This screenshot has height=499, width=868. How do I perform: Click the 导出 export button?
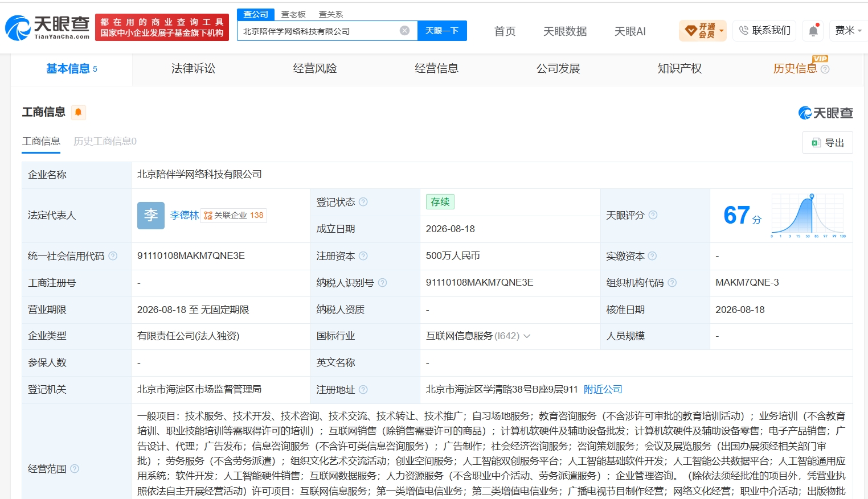click(828, 143)
